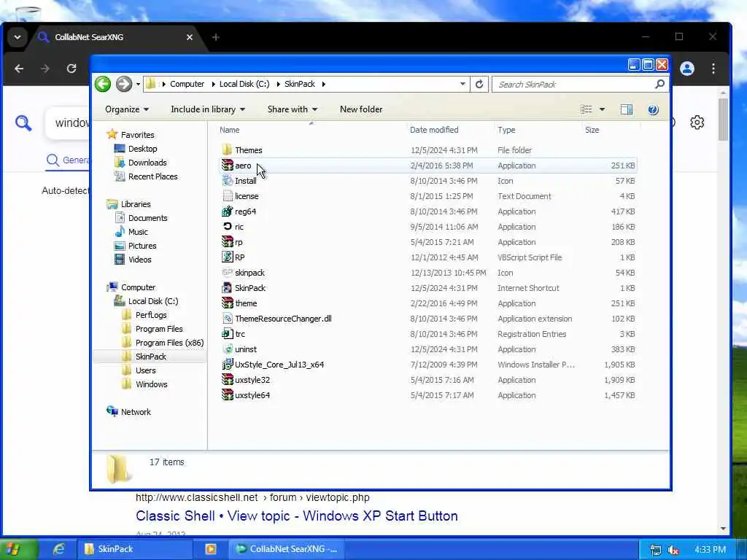Sort by Date modified column header
Viewport: 747px width, 560px height.
(434, 130)
